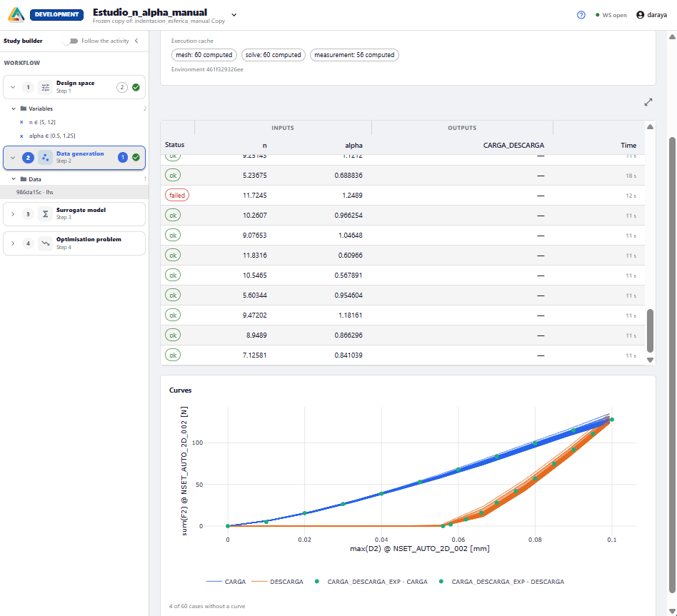Collapse the Variables folder

coord(14,108)
